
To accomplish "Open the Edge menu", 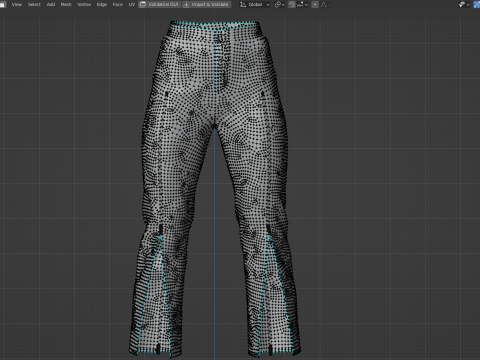I will (x=102, y=4).
